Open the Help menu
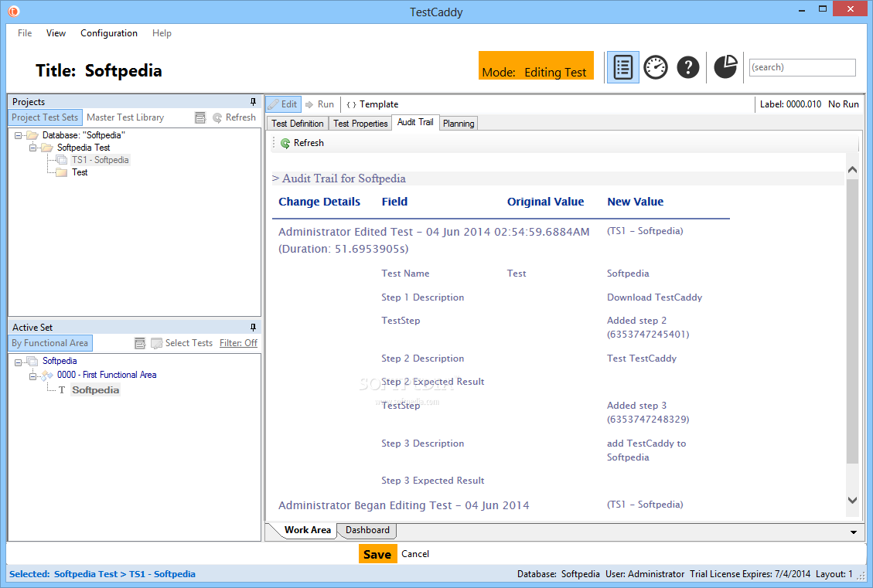Viewport: 873px width, 588px height. (x=162, y=33)
